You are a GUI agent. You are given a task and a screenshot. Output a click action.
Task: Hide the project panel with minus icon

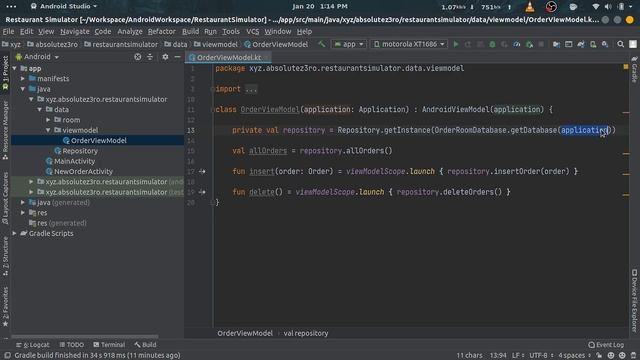(177, 57)
